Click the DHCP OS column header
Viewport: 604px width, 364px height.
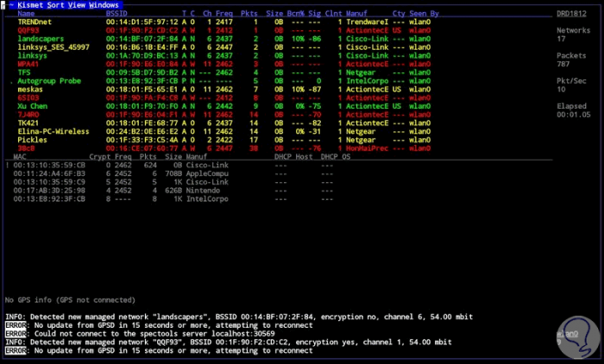pyautogui.click(x=336, y=157)
